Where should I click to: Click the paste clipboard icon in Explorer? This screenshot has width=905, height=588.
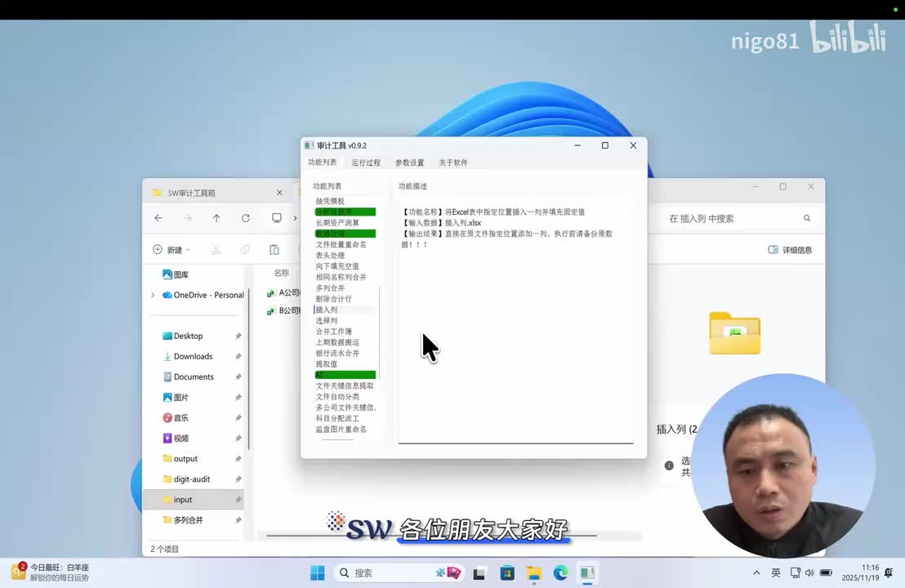[x=274, y=250]
